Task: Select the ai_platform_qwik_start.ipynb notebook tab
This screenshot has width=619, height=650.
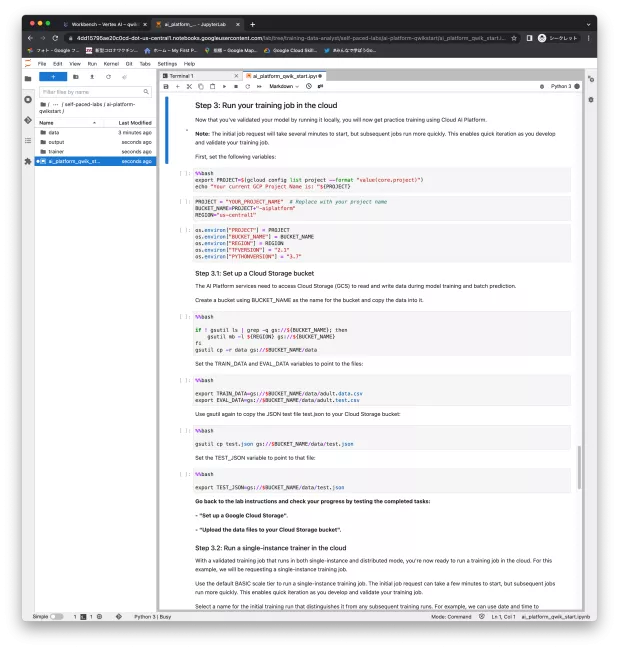Action: click(284, 76)
